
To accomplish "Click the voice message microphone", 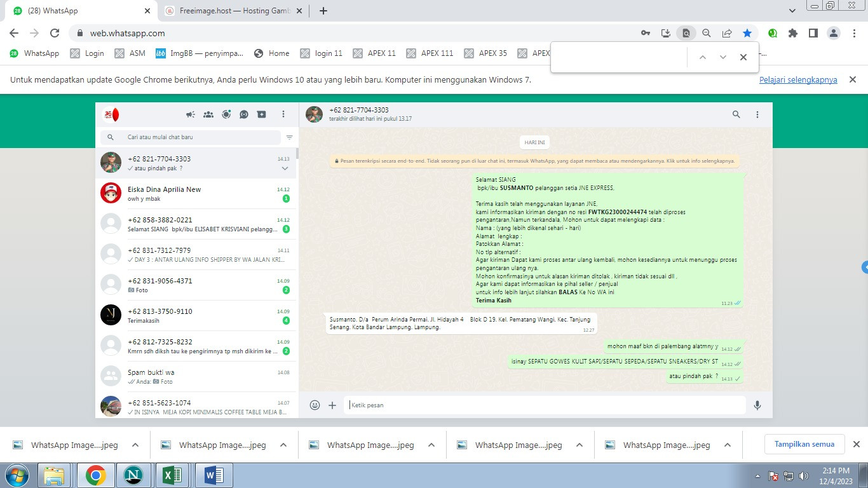I will coord(757,405).
